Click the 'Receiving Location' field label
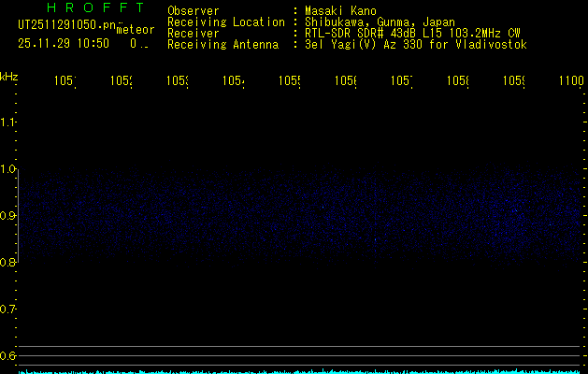Viewport: 588px width, 374px height. (225, 22)
